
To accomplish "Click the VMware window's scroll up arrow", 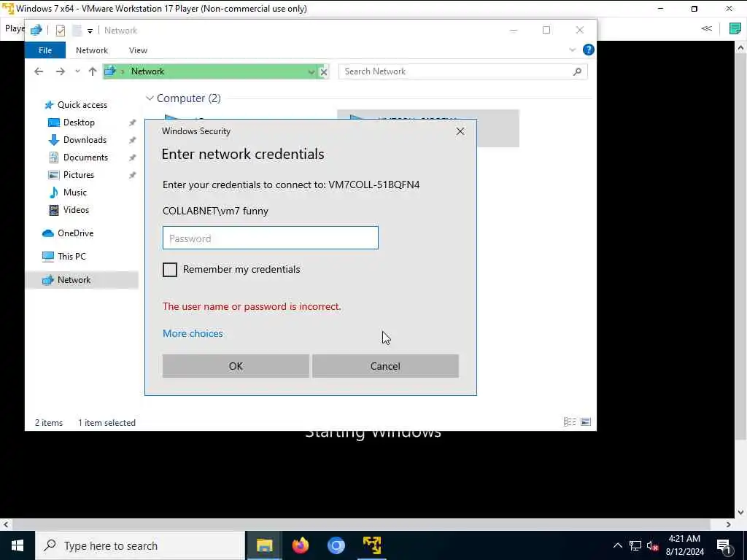I will pos(740,47).
